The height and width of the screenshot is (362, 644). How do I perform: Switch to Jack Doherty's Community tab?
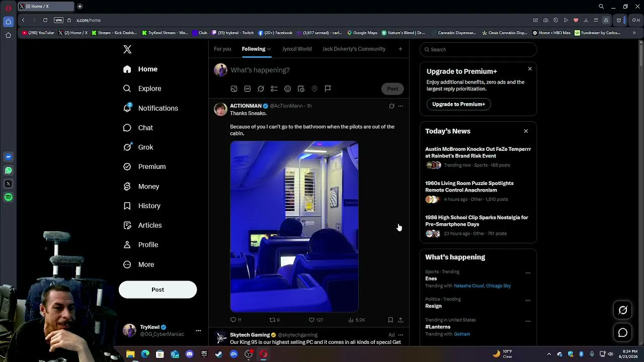pos(354,49)
